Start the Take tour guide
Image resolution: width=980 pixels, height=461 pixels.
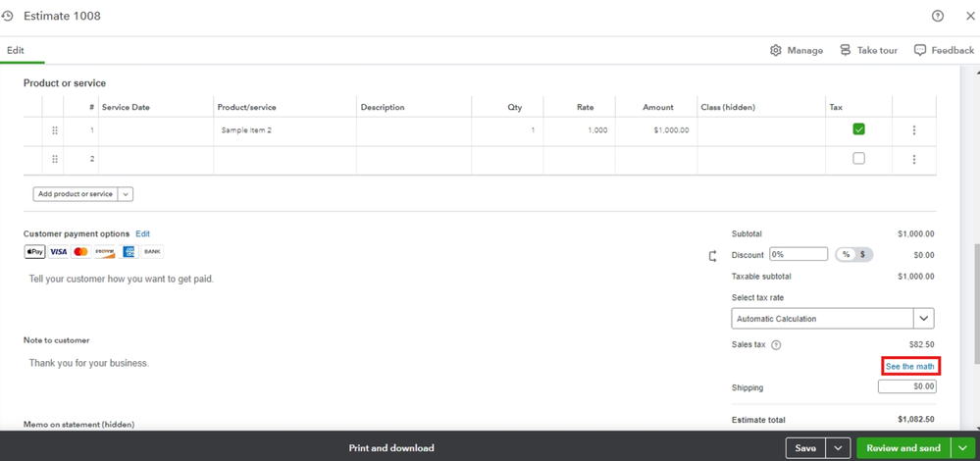[x=868, y=51]
